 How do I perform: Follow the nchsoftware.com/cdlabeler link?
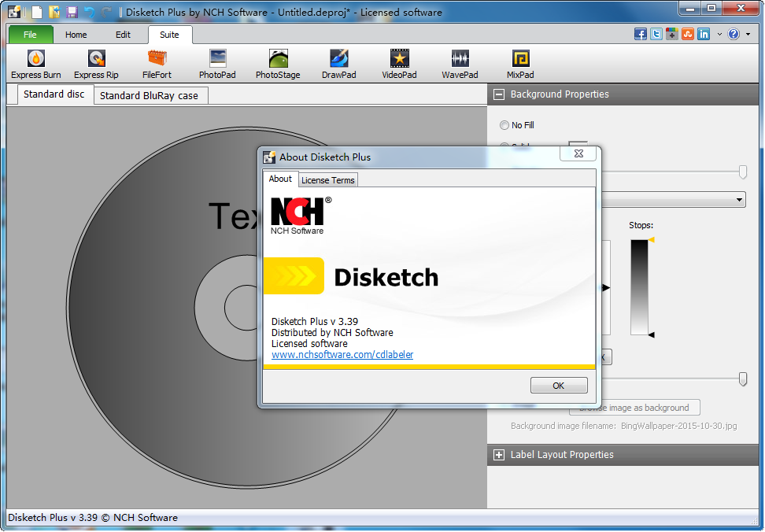point(342,355)
